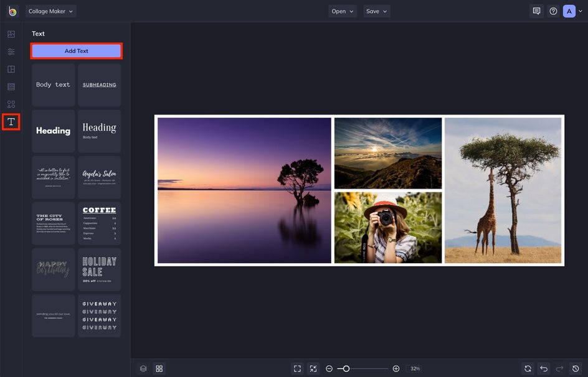The height and width of the screenshot is (377, 588).
Task: Open the Layers panel at bottom left
Action: [143, 368]
